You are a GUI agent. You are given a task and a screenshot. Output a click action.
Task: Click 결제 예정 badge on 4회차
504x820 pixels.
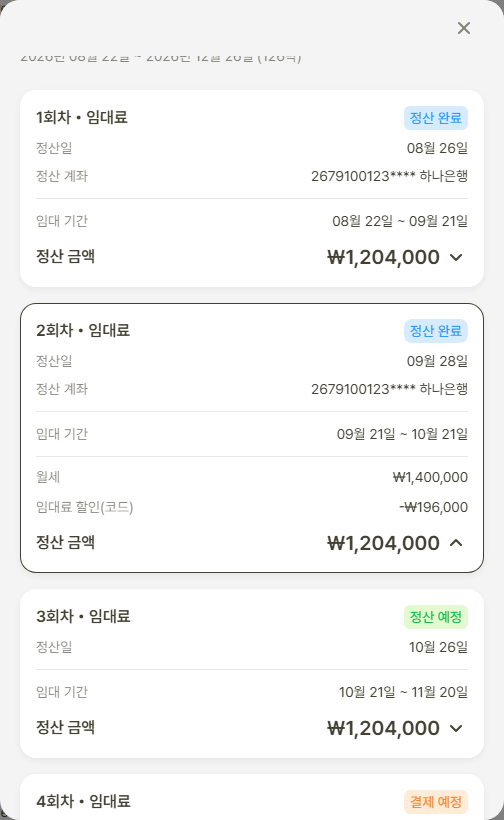click(436, 802)
